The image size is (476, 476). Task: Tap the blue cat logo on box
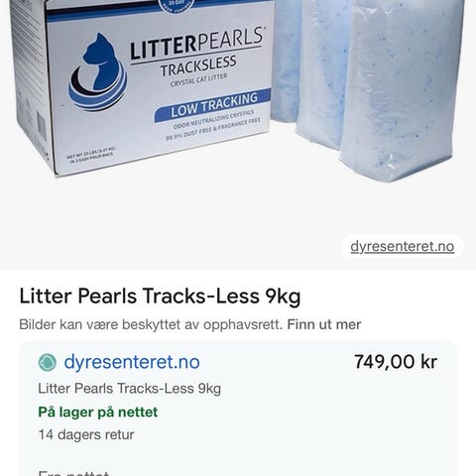pos(98,72)
